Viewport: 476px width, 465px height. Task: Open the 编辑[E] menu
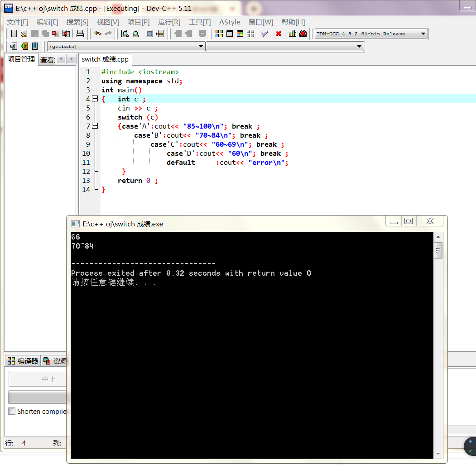(x=48, y=22)
